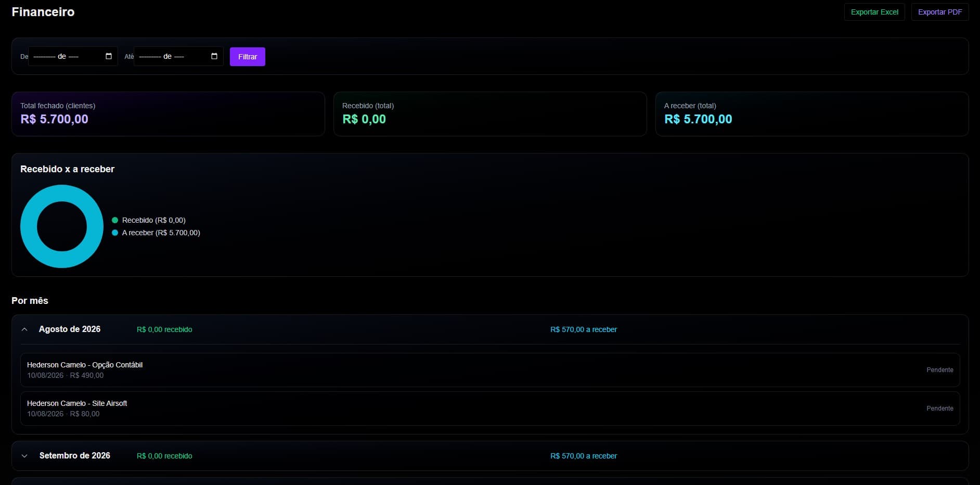
Task: Open the Hederson Camelo - Site Airsoft entry
Action: pyautogui.click(x=490, y=409)
